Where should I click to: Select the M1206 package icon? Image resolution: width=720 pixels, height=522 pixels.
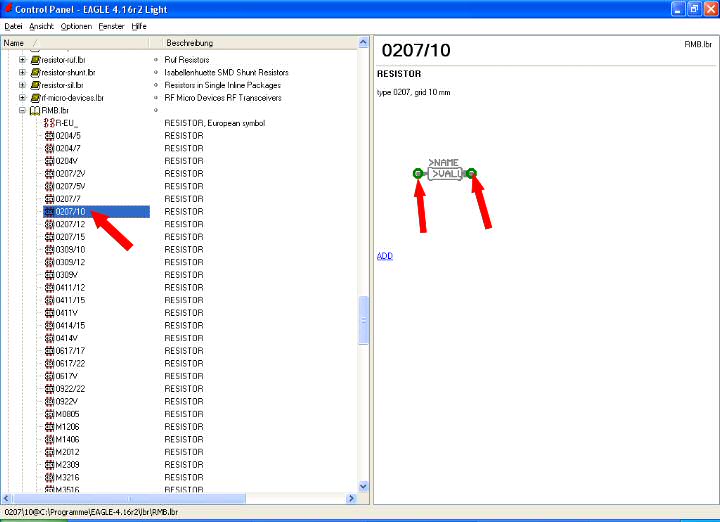(x=49, y=427)
